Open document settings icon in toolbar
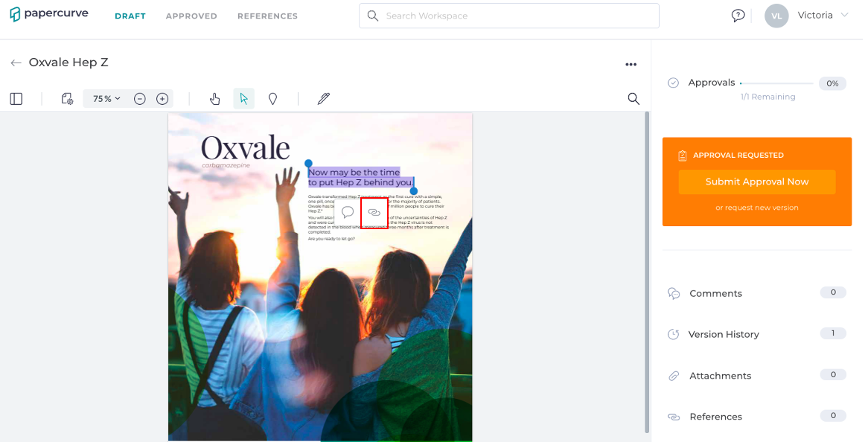The height and width of the screenshot is (442, 868). 67,99
